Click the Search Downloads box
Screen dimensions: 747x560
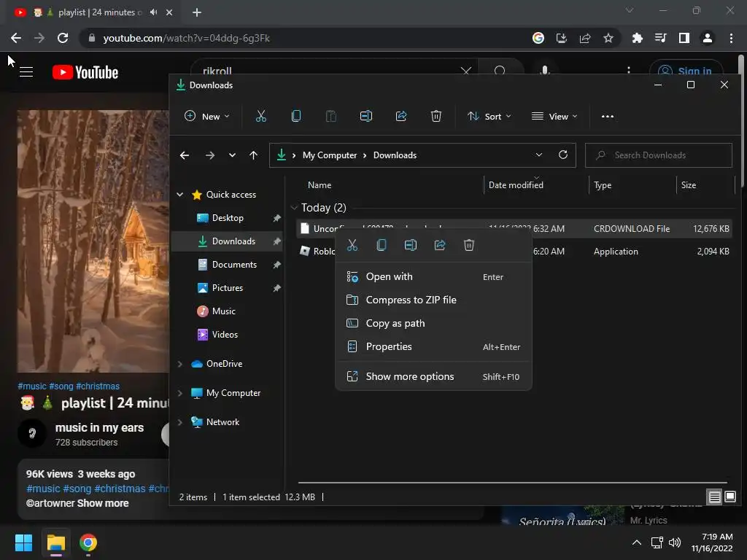[659, 155]
